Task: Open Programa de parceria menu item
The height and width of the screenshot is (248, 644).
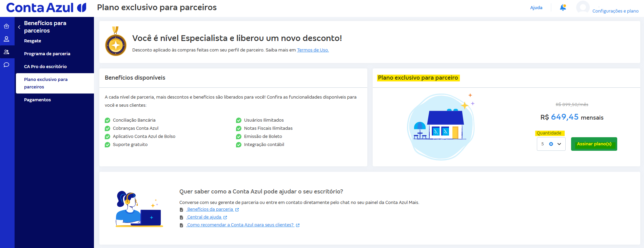Action: [x=47, y=54]
